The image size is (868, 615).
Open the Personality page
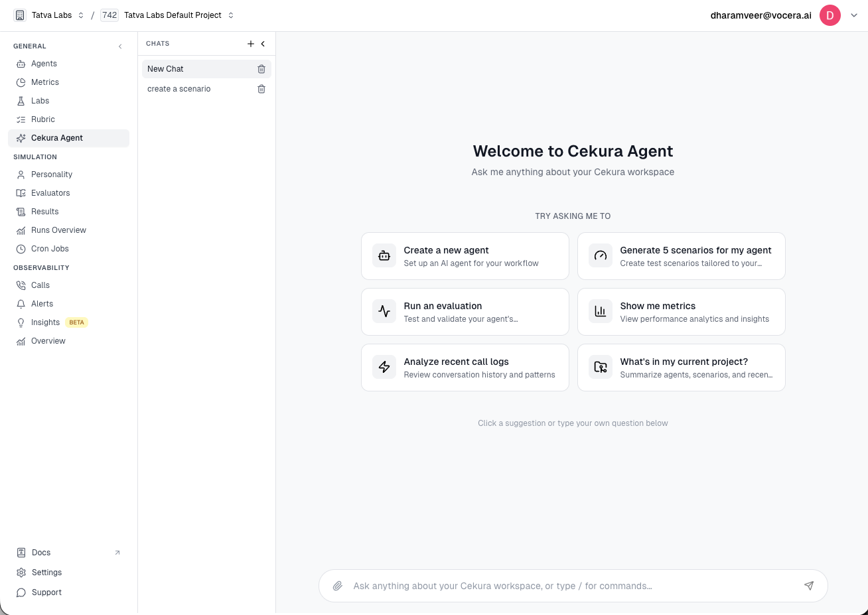point(68,174)
